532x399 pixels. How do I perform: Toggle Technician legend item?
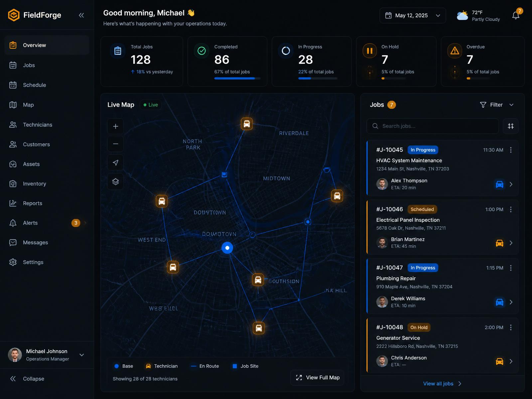[x=162, y=366]
